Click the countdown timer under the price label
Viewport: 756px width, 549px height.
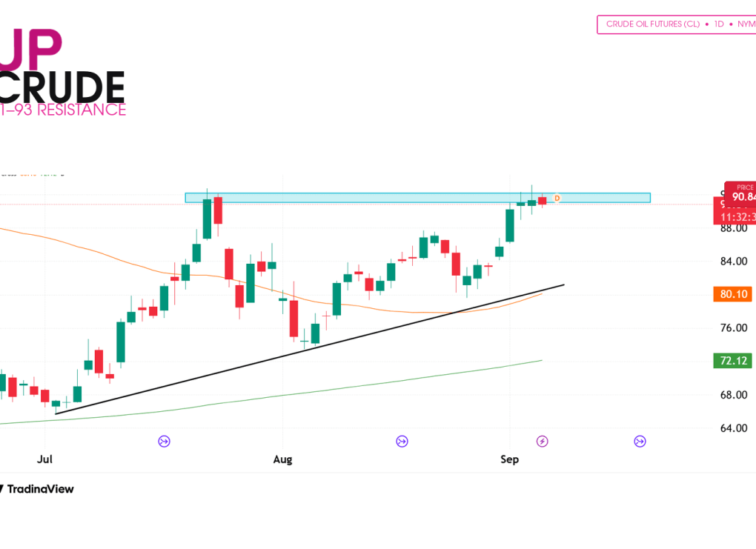737,217
